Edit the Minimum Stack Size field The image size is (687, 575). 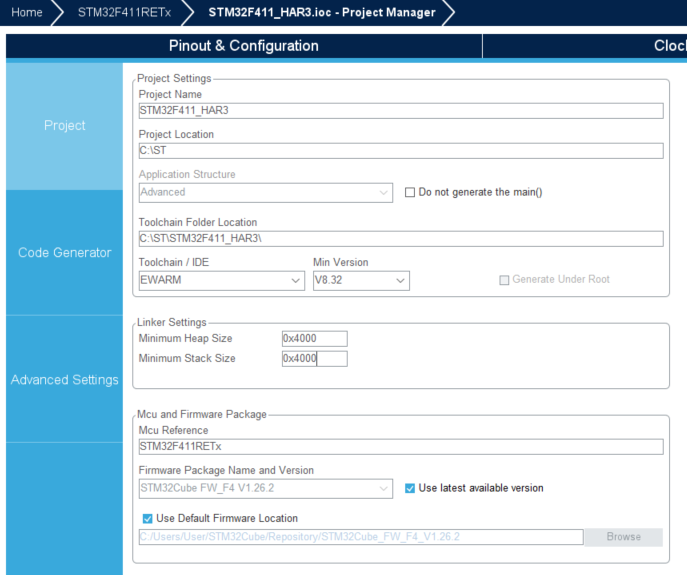click(315, 359)
